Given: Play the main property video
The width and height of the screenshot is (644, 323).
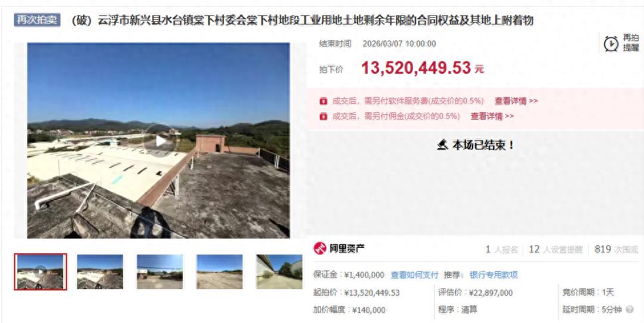Looking at the screenshot, I should pos(161,141).
